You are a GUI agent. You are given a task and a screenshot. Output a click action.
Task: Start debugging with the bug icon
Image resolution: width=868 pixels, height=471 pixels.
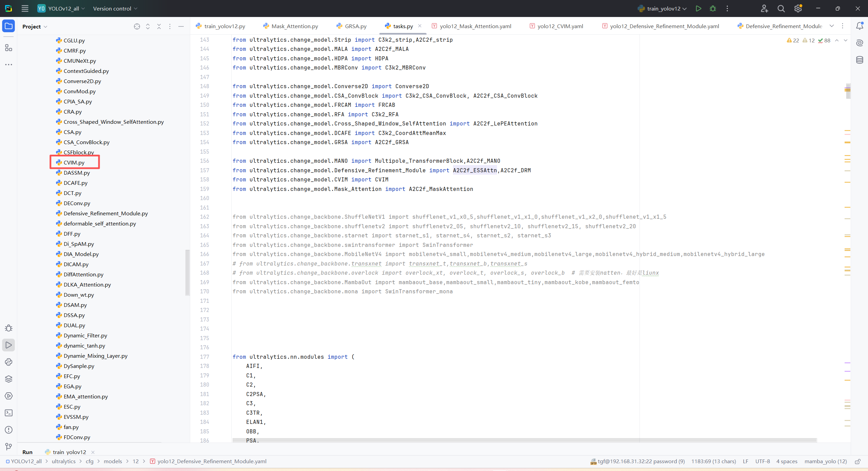click(x=713, y=8)
